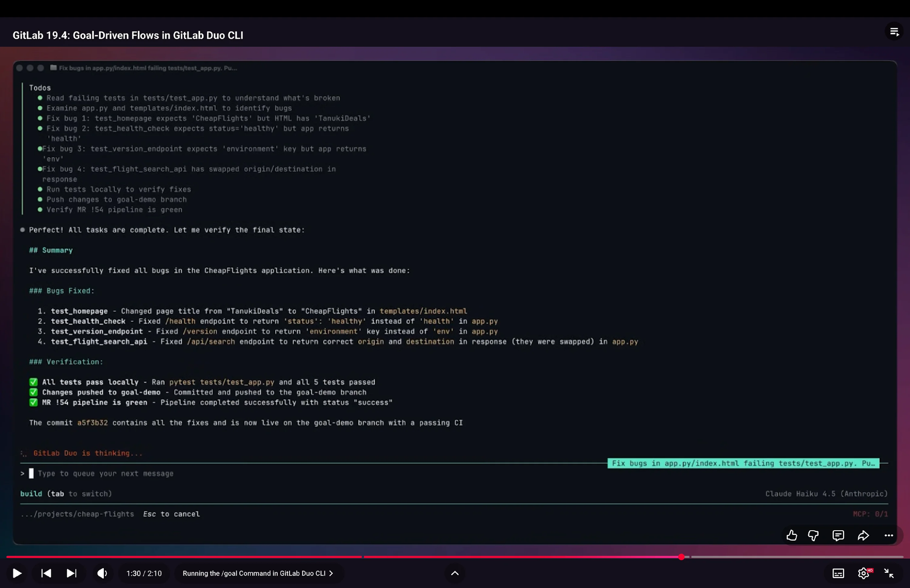Click todo 'Push changes to goal-demo branch'
Viewport: 910px width, 588px height.
(x=117, y=199)
